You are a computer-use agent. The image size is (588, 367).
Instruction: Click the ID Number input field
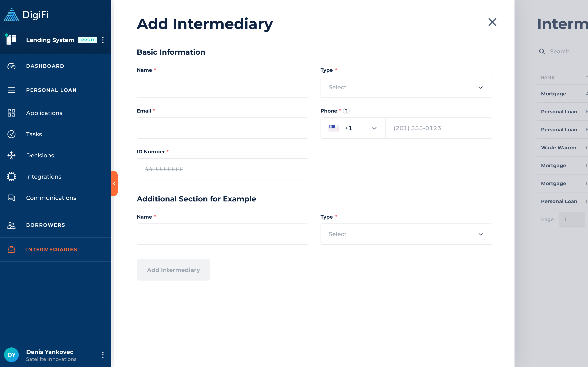click(222, 169)
